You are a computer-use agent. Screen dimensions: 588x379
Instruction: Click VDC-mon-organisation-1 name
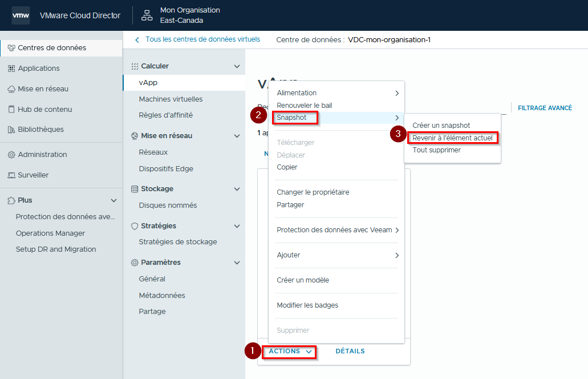(x=390, y=40)
